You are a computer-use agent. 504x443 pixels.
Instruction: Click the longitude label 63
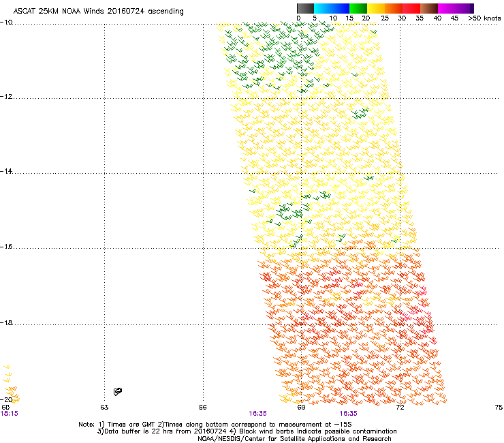coord(104,408)
